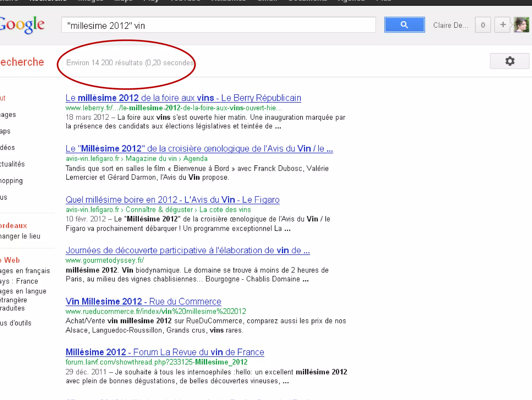Click the www.rueducommerce.fr URL text

pos(156,311)
